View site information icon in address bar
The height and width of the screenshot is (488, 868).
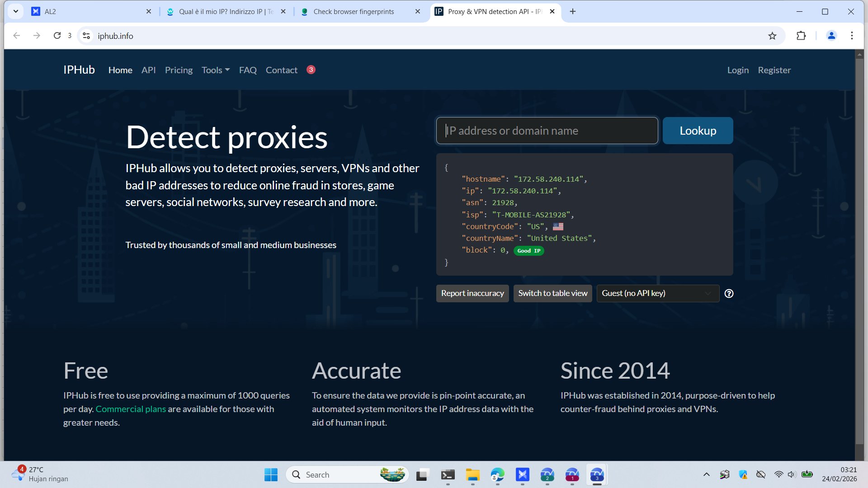pos(86,36)
